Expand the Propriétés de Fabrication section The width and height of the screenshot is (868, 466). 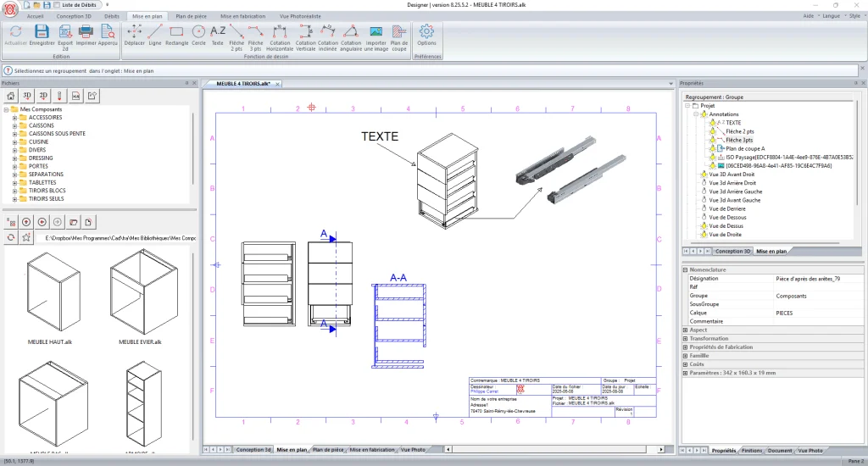tap(685, 347)
